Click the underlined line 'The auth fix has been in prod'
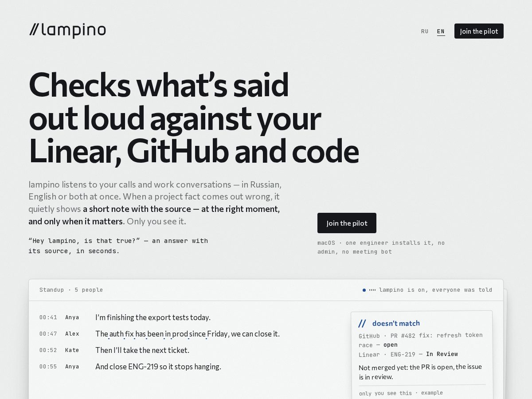The image size is (532, 399). tap(188, 334)
